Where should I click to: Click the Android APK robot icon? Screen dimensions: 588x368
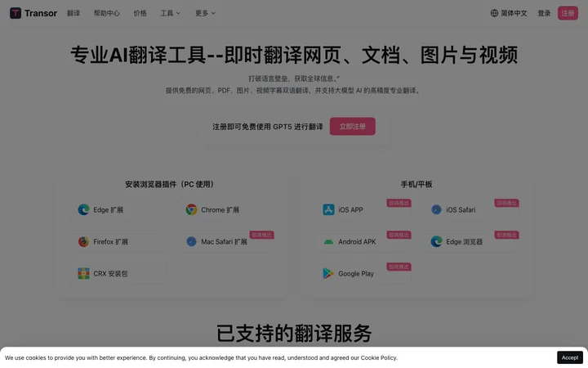click(328, 242)
